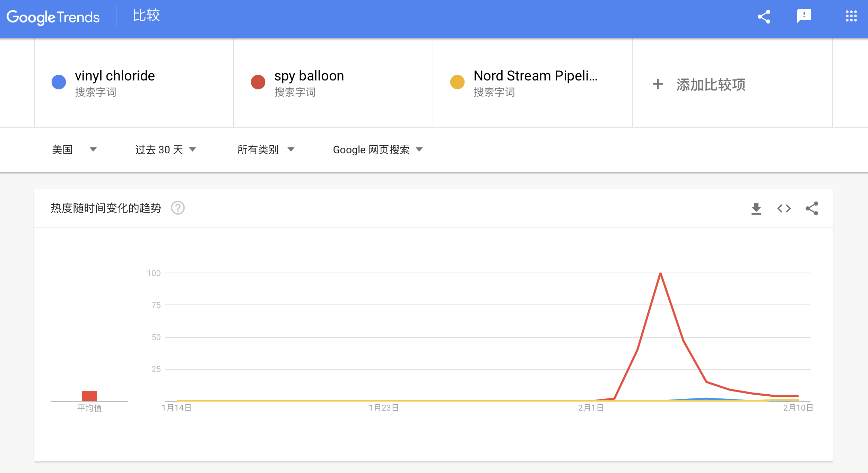The height and width of the screenshot is (473, 868).
Task: Select the Nord Stream Pipeline search term
Action: point(535,76)
